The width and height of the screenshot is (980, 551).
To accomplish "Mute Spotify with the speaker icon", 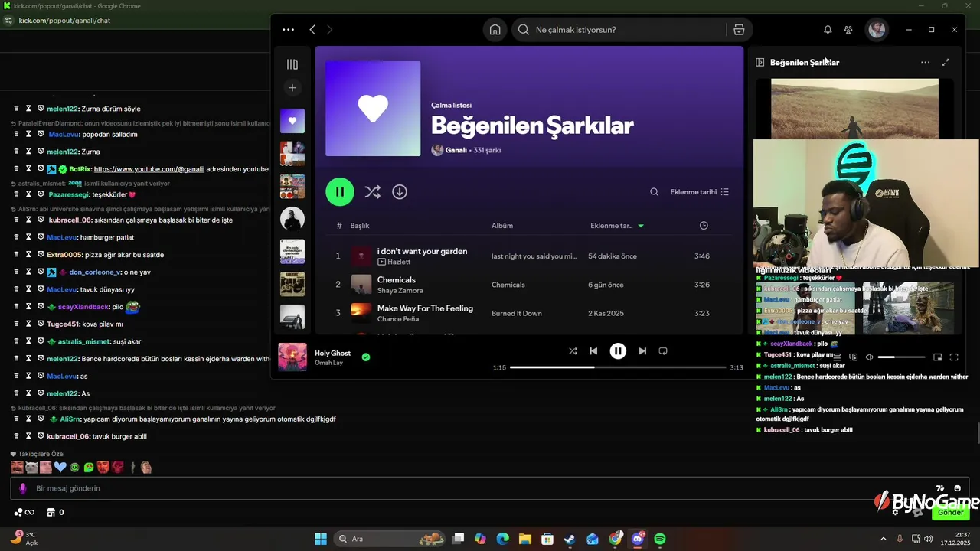I will click(x=869, y=357).
